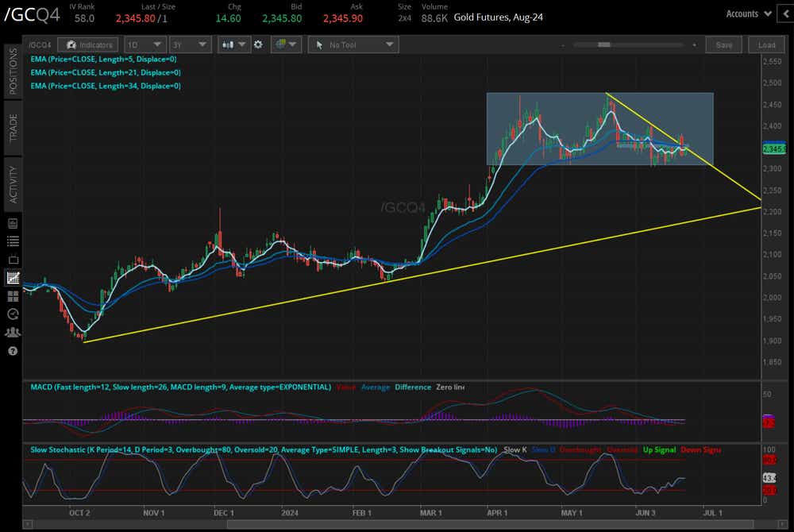Open the news panel icon in sidebar

[x=13, y=223]
